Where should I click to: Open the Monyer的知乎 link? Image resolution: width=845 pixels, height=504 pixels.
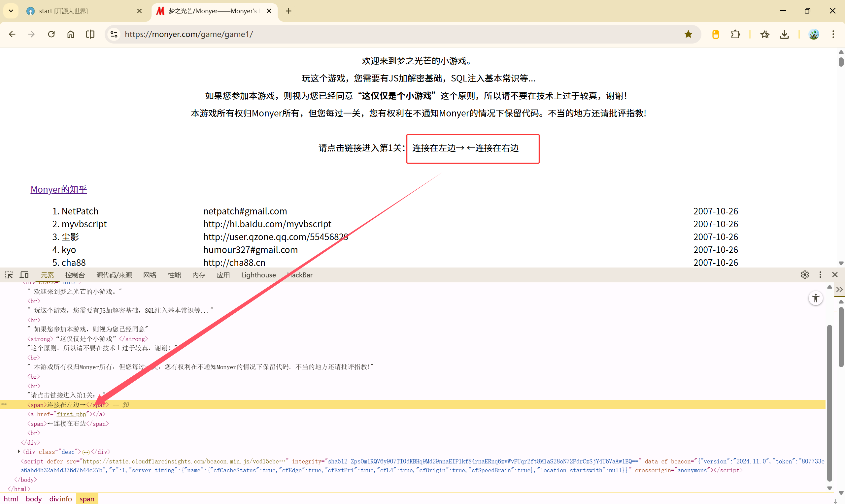coord(59,189)
